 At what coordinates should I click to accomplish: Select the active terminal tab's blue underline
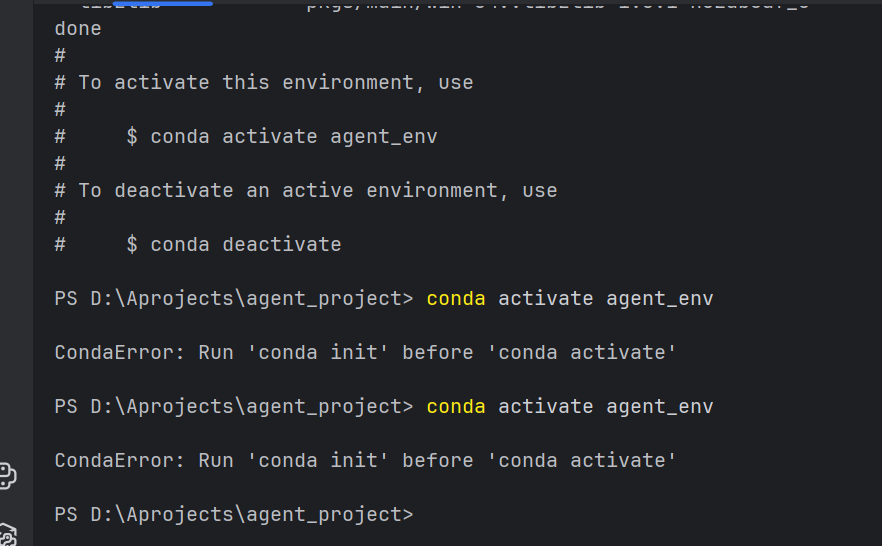pyautogui.click(x=163, y=3)
